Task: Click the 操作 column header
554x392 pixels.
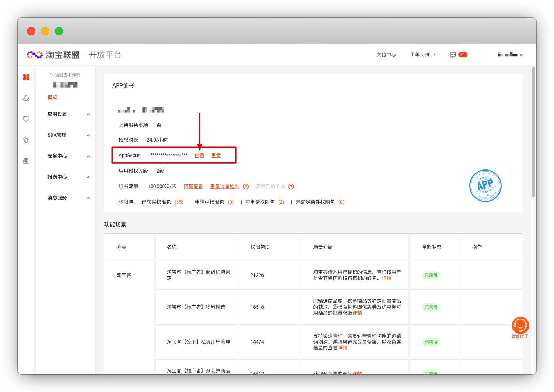Action: tap(477, 247)
